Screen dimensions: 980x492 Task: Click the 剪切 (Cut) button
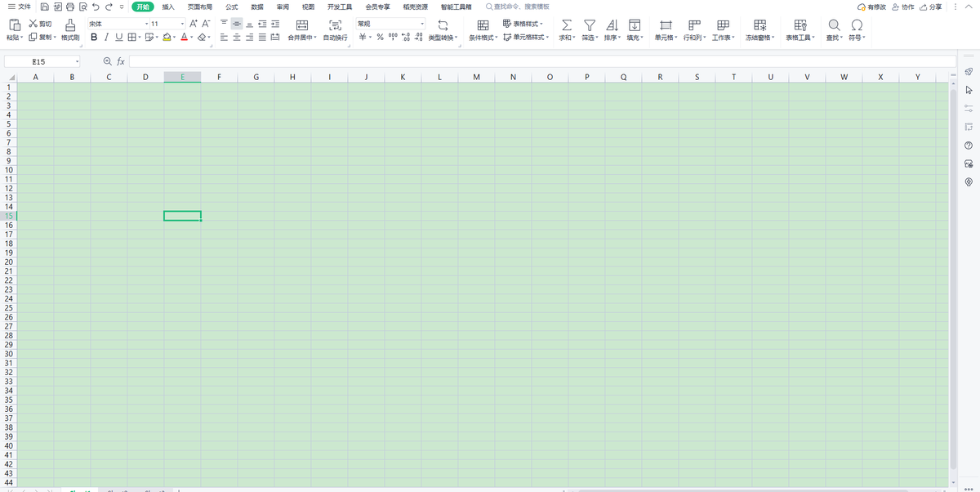tap(40, 25)
